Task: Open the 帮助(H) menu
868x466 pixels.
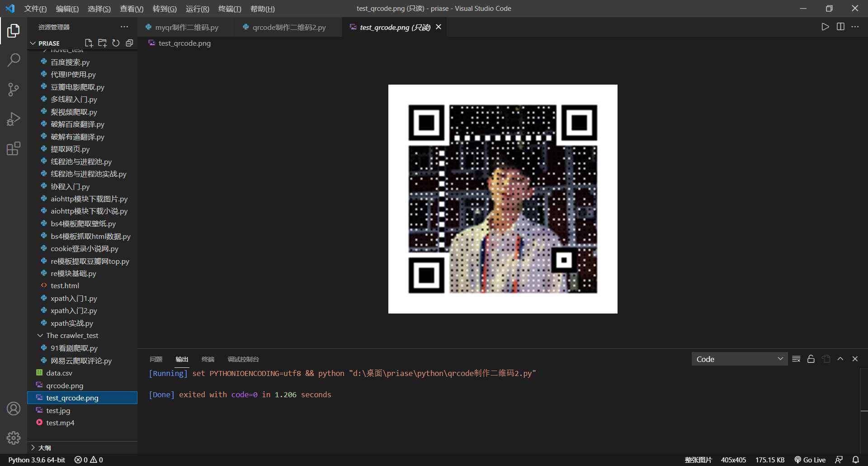Action: point(263,9)
